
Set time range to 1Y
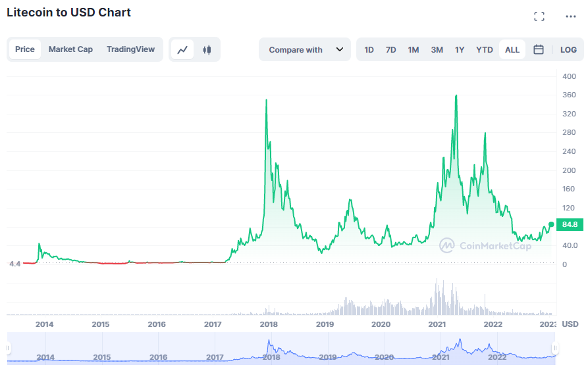(460, 50)
